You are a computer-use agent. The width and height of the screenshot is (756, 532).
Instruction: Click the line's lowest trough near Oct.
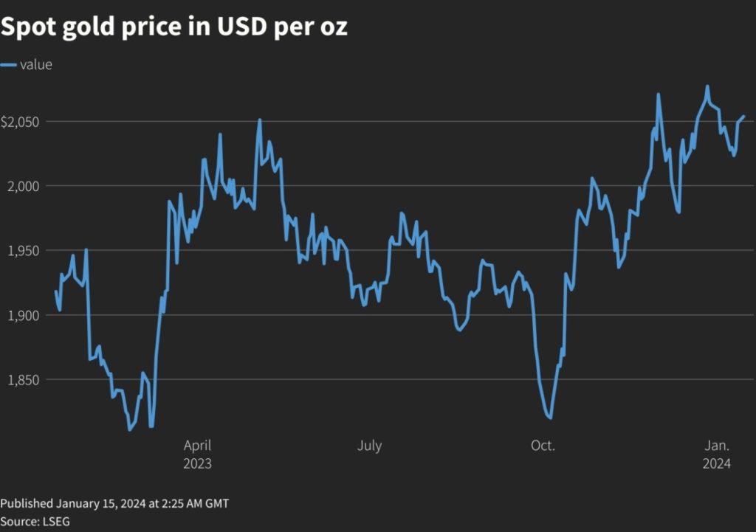pos(550,418)
